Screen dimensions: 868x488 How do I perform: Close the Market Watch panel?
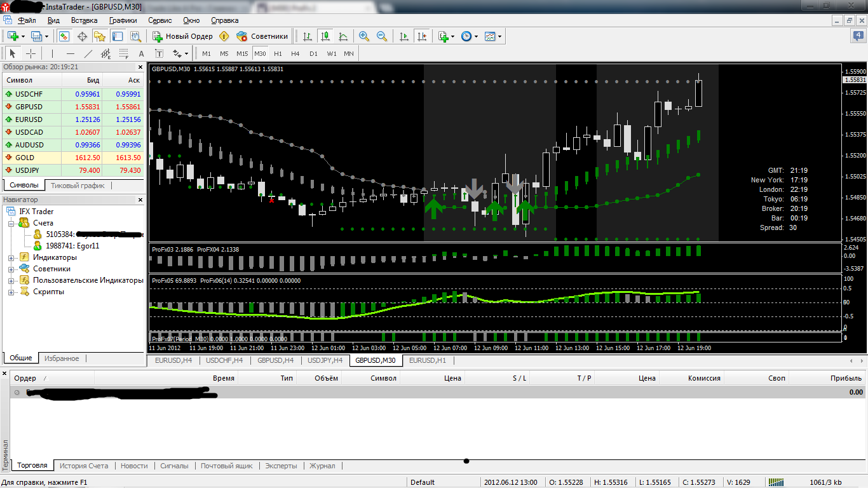140,67
